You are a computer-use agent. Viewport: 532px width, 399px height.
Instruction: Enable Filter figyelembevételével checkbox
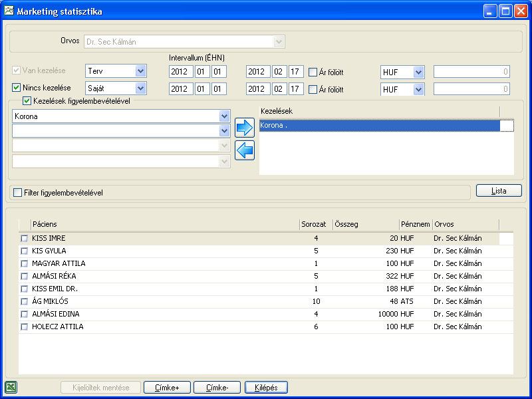point(17,192)
